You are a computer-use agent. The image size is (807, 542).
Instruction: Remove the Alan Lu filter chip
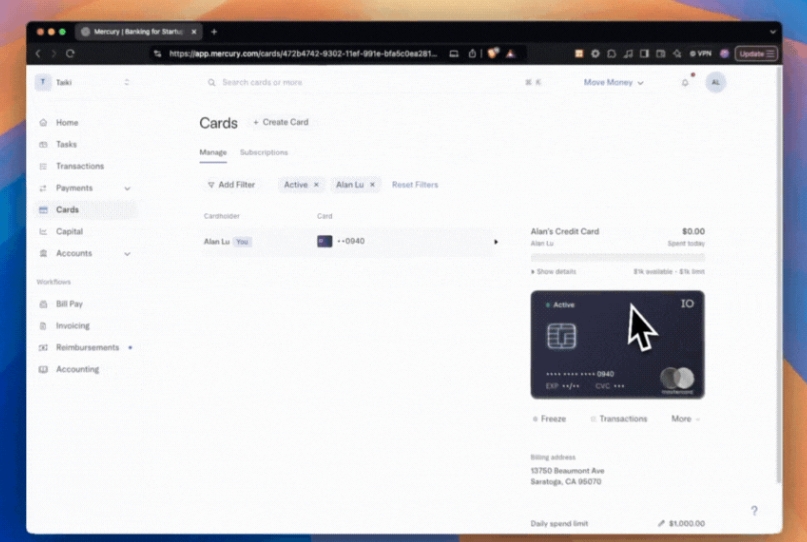[372, 185]
